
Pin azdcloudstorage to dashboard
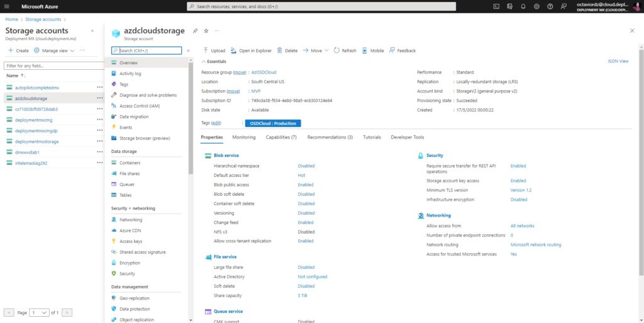click(196, 31)
